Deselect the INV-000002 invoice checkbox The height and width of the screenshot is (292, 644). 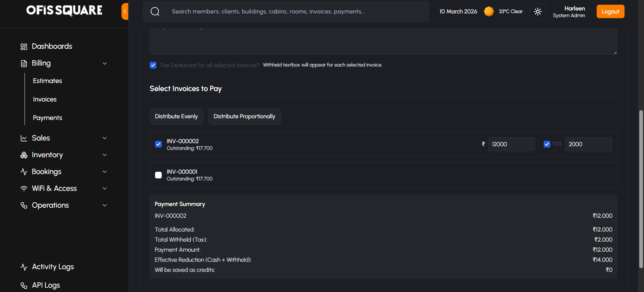coord(158,144)
